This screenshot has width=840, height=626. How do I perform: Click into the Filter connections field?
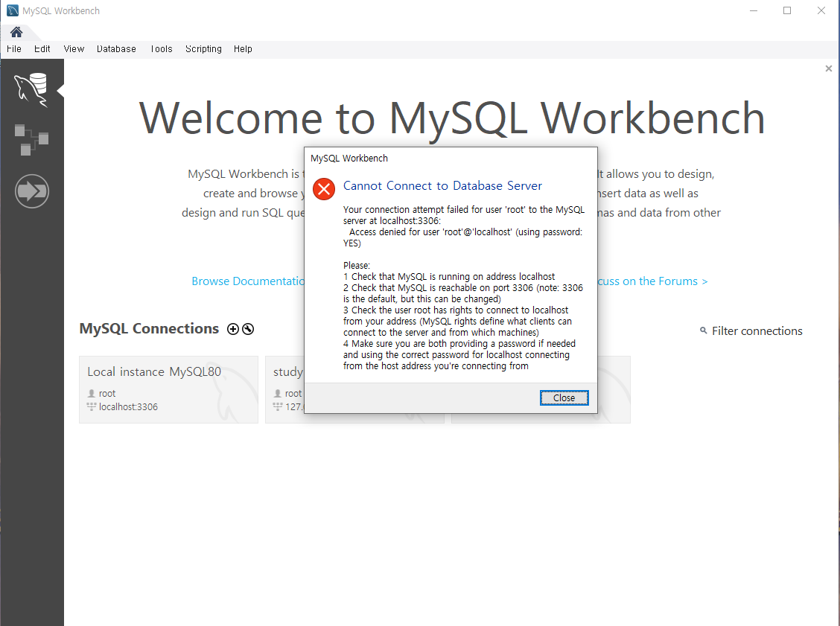(x=757, y=331)
